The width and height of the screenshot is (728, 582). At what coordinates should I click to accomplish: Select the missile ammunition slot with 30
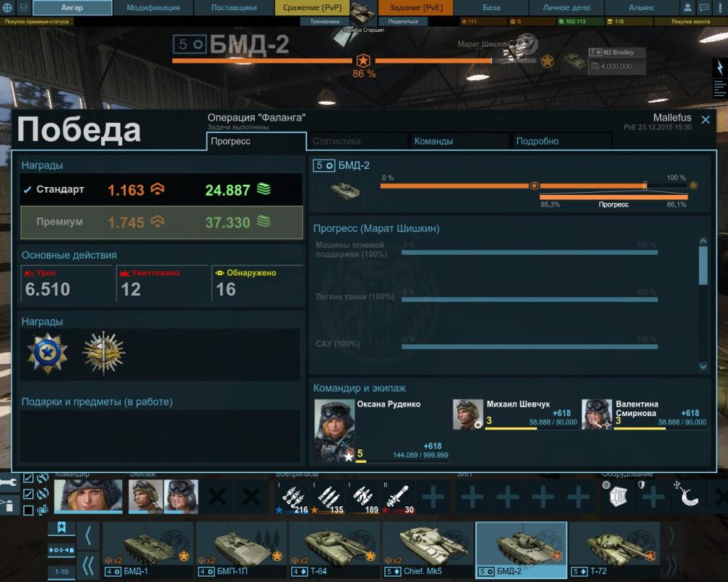[x=398, y=498]
